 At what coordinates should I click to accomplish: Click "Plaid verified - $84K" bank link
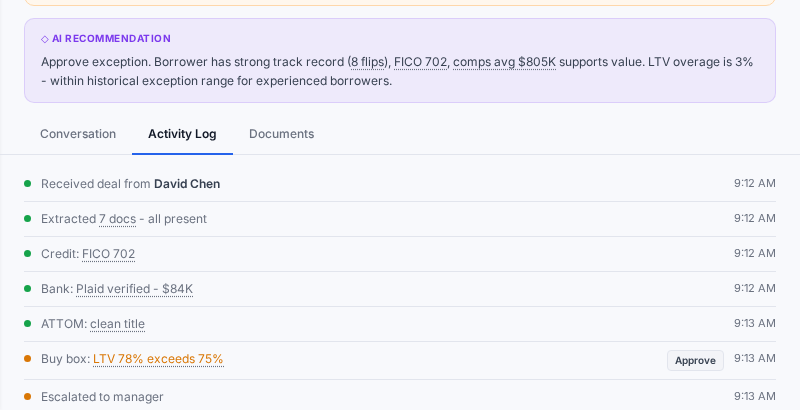click(x=134, y=289)
